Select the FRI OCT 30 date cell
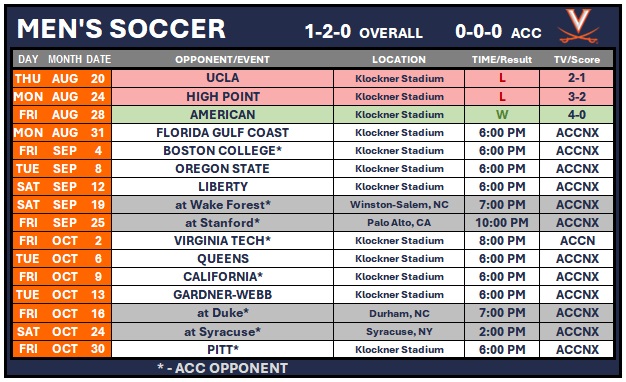 (62, 349)
